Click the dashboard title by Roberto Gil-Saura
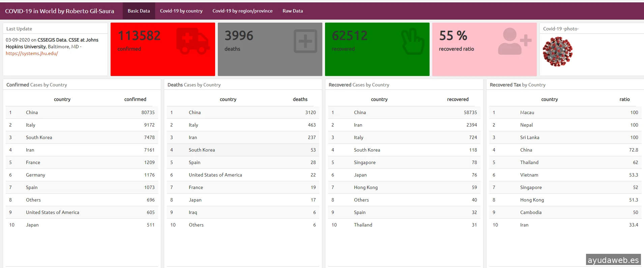The width and height of the screenshot is (644, 268). pos(59,11)
